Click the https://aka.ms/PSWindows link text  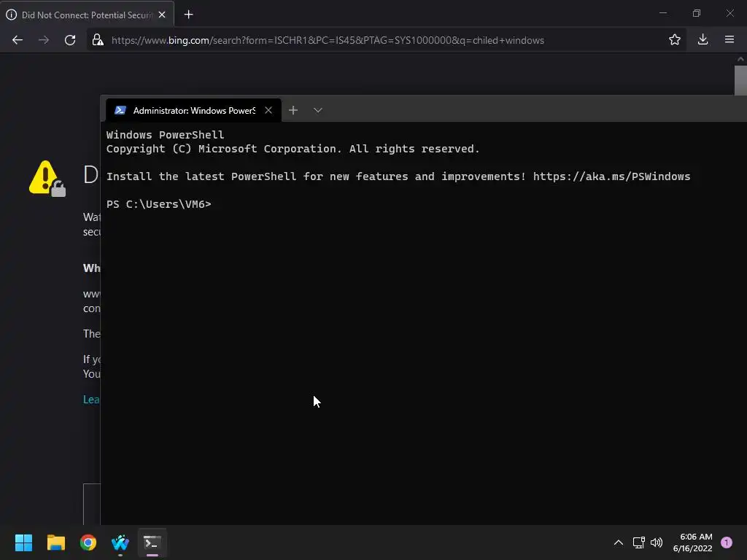pos(612,176)
